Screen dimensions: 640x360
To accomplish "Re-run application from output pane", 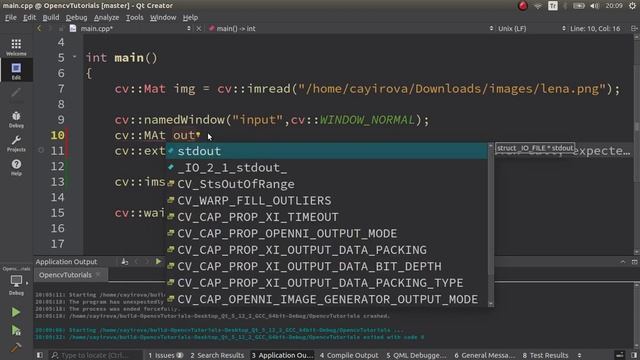I will click(x=158, y=262).
